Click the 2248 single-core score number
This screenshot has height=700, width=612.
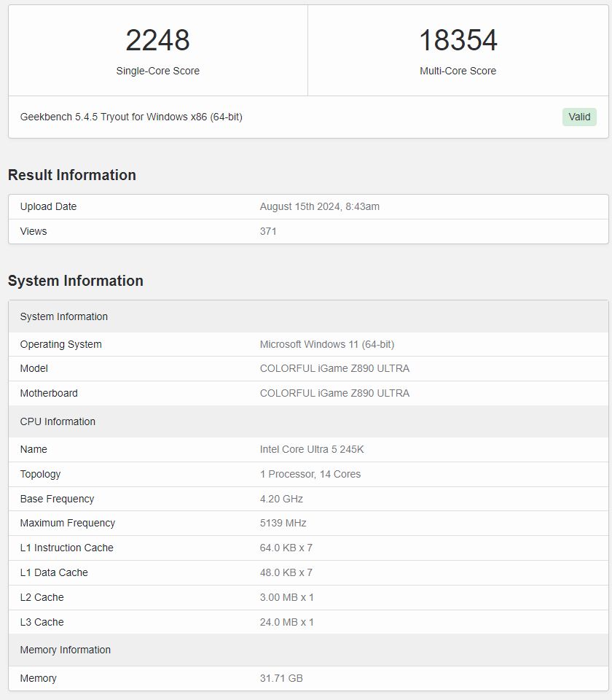[157, 40]
